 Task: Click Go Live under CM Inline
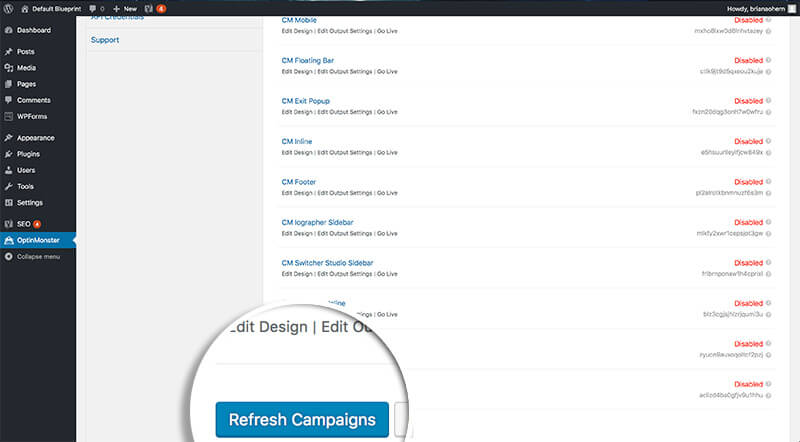click(387, 153)
